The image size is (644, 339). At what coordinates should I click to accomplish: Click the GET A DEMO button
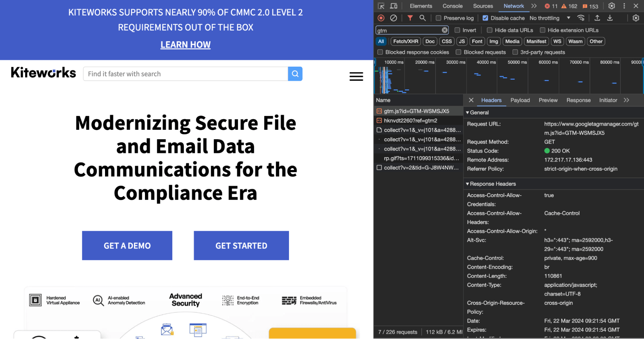[x=127, y=246]
